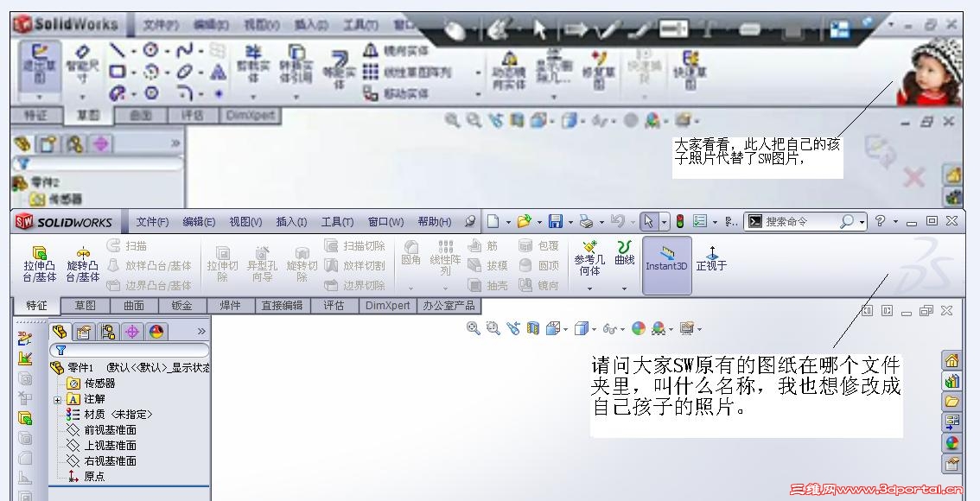
Task: Click the 正视于 (Normal To) icon
Action: 711,258
